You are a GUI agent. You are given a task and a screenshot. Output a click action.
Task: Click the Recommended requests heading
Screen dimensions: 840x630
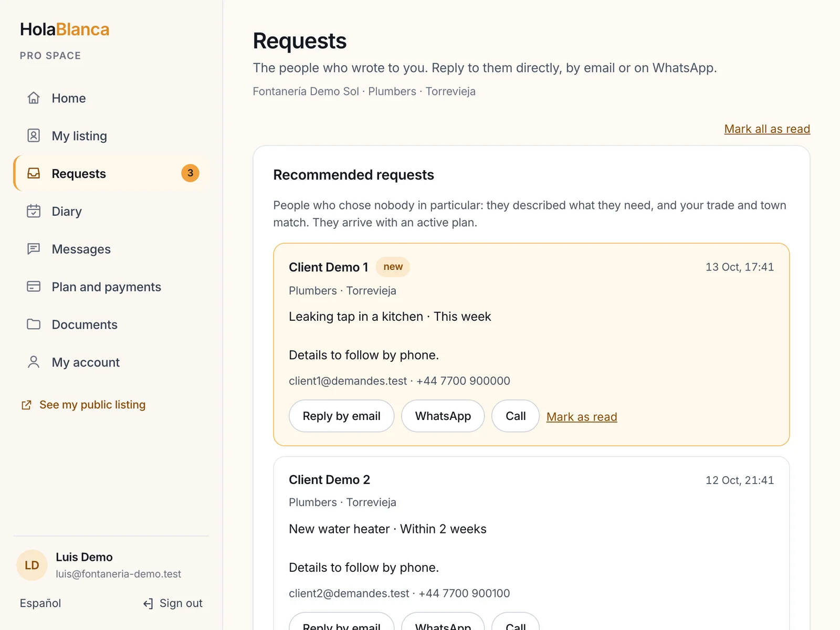354,175
